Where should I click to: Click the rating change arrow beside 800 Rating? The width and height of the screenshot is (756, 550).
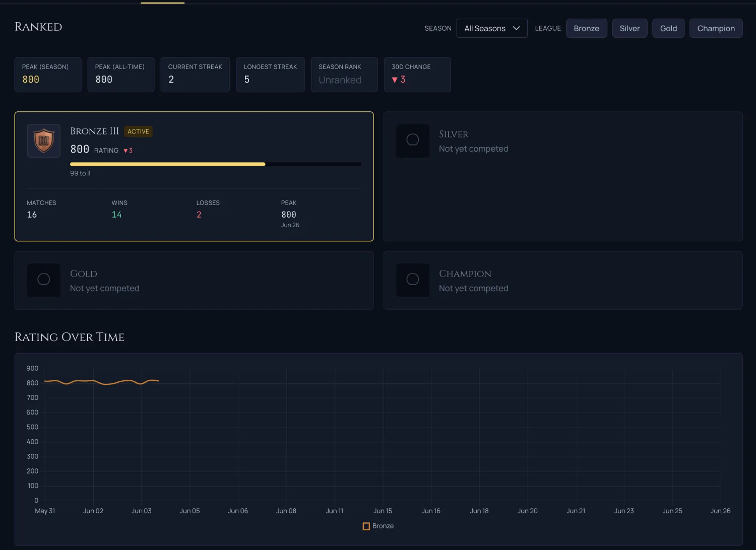tap(125, 151)
